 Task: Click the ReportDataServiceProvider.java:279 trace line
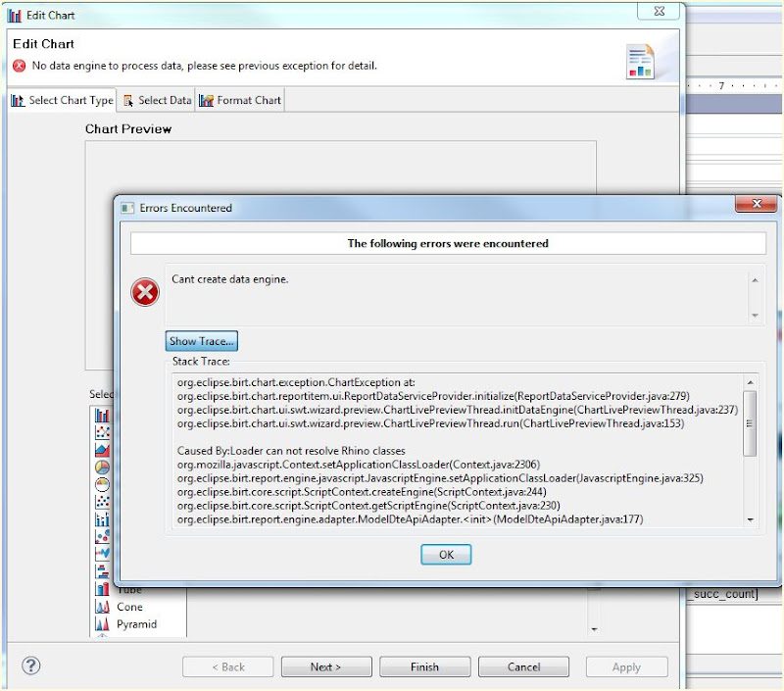(x=433, y=396)
